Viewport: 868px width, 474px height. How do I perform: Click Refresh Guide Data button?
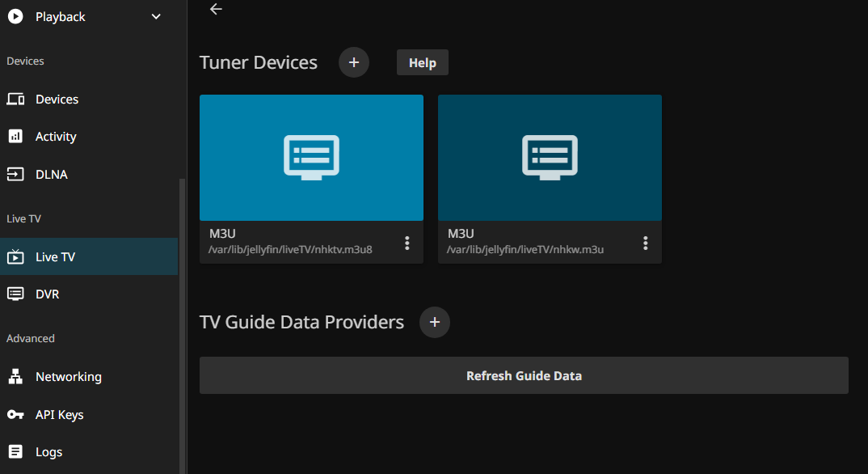524,375
